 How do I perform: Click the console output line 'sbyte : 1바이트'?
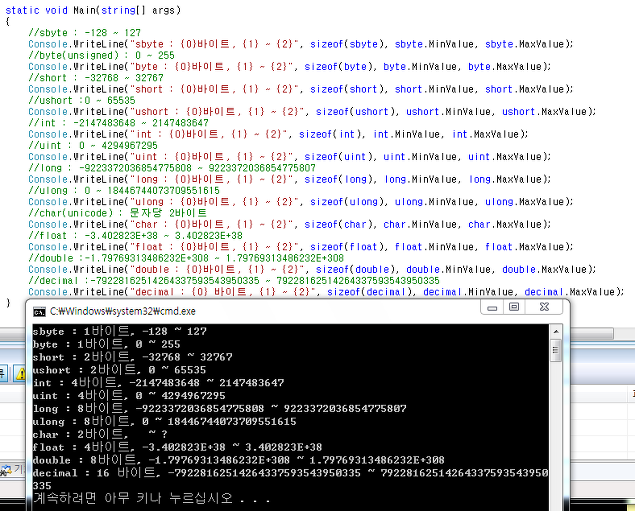point(120,332)
